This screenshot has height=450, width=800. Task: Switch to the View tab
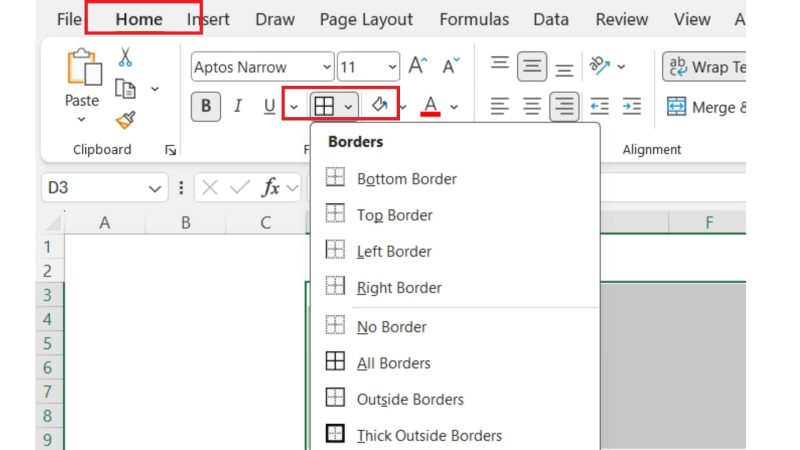click(692, 19)
